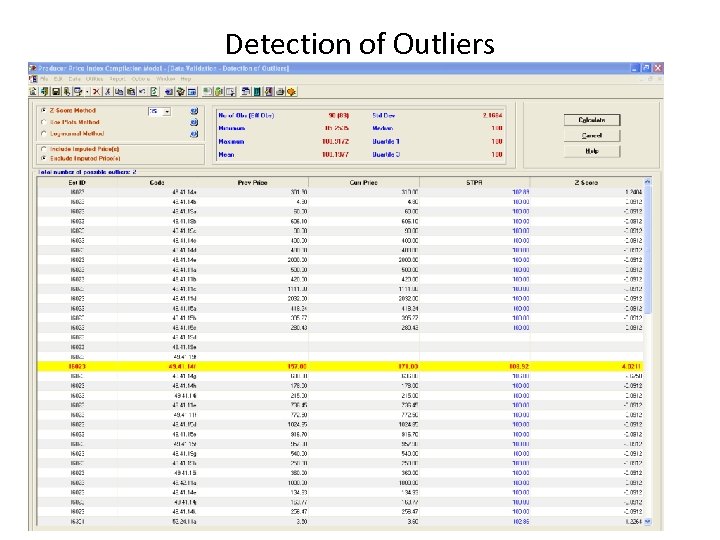This screenshot has height=540, width=720.
Task: Click Curr Price cell 915.70
Action: [x=409, y=434]
